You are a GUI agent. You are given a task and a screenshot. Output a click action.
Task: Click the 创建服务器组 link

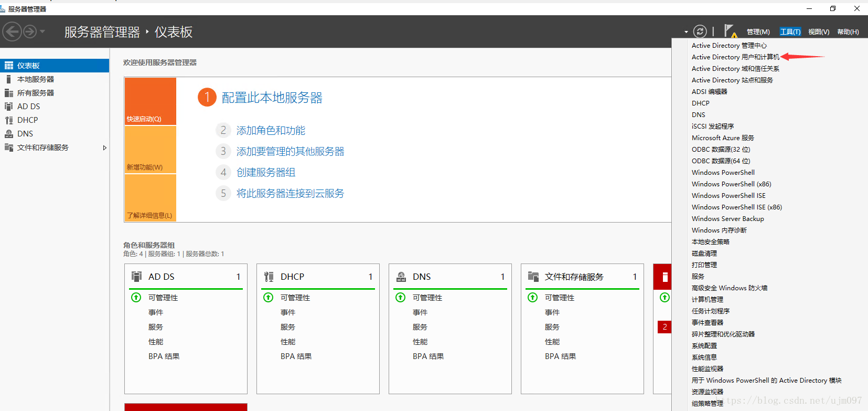pyautogui.click(x=266, y=172)
